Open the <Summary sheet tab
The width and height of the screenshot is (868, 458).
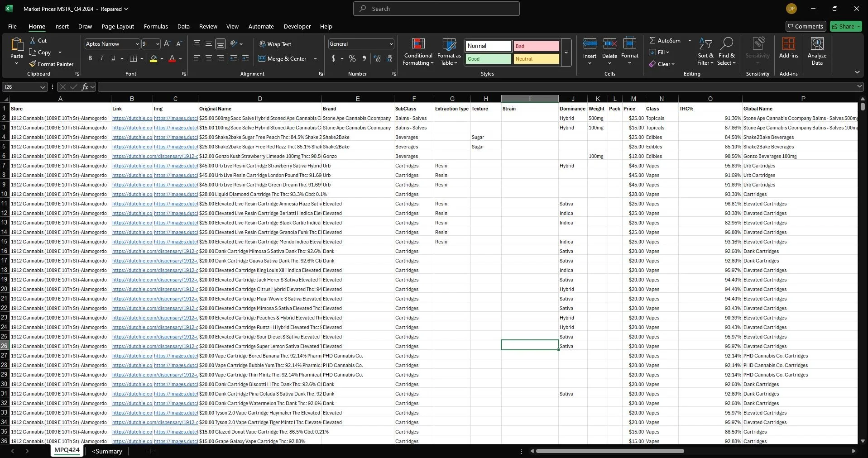click(107, 451)
